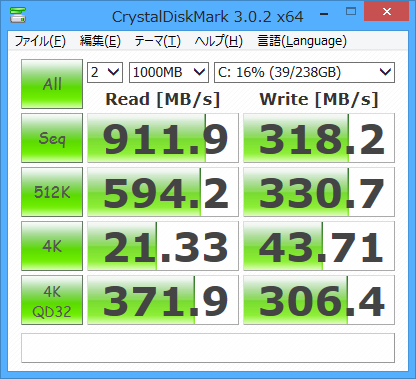Open the ファイル(F) menu

(40, 41)
